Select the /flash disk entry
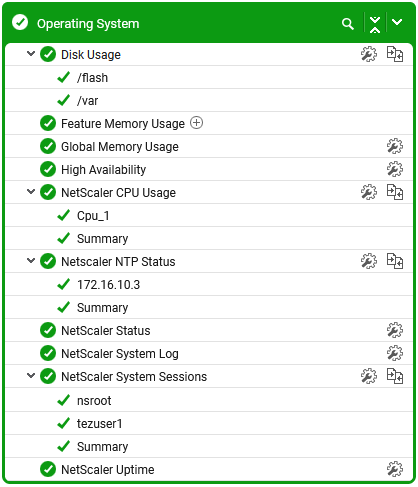 92,78
